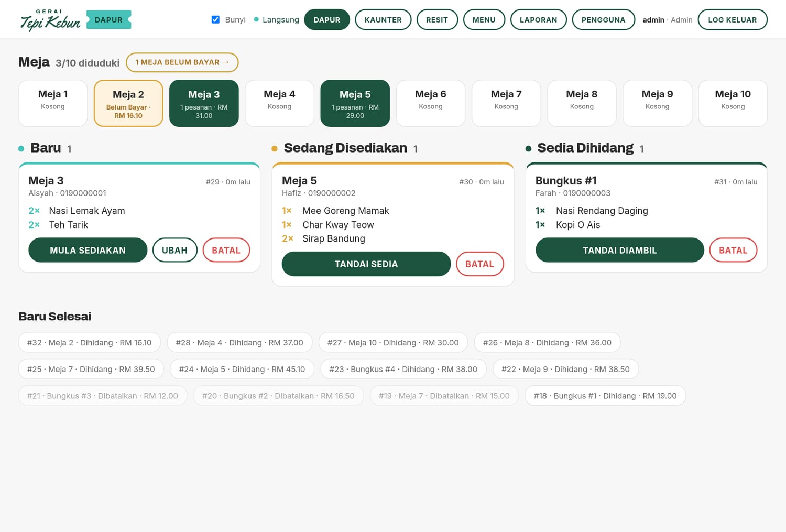This screenshot has height=532, width=786.
Task: Click the Langsung live status indicator
Action: coord(276,19)
